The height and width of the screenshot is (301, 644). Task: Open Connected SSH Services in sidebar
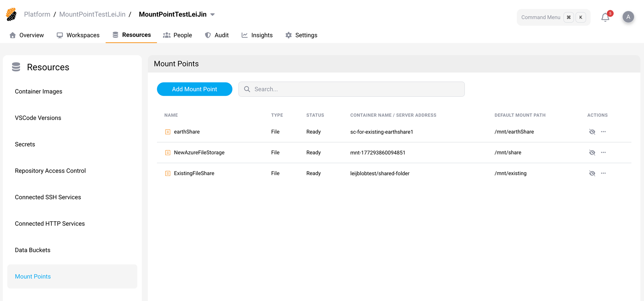tap(48, 197)
